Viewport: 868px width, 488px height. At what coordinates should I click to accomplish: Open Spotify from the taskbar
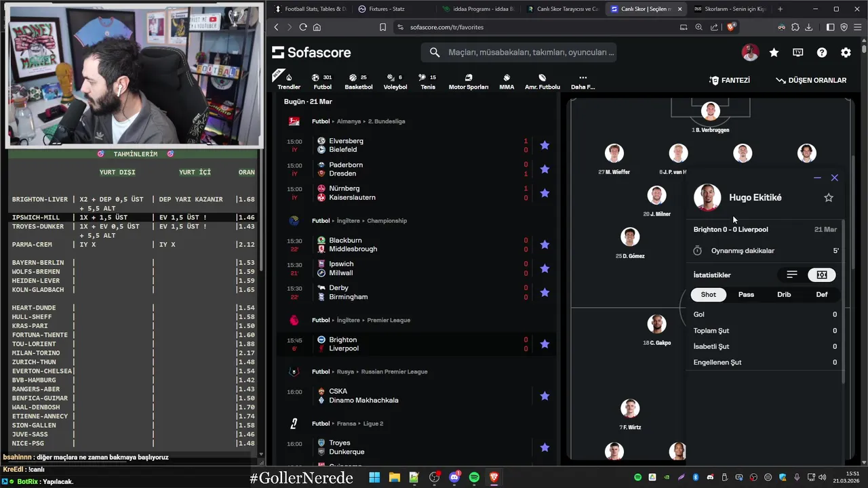point(474,478)
